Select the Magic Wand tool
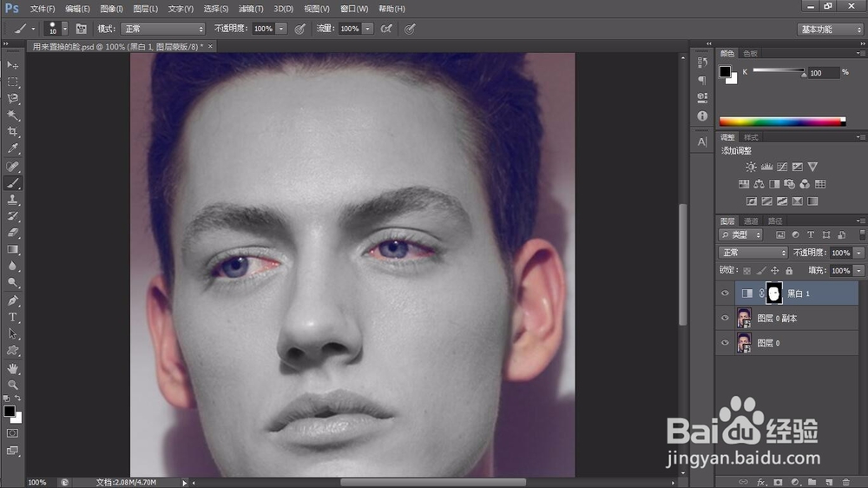868x488 pixels. 12,115
